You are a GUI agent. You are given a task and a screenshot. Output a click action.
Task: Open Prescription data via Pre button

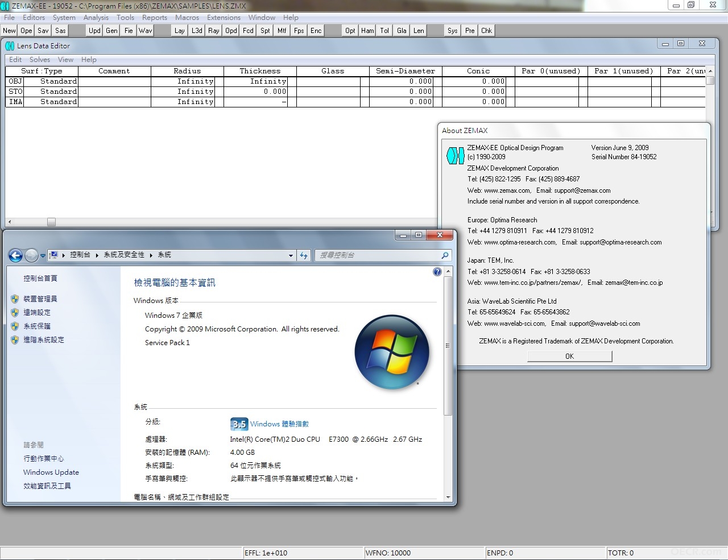click(x=470, y=31)
